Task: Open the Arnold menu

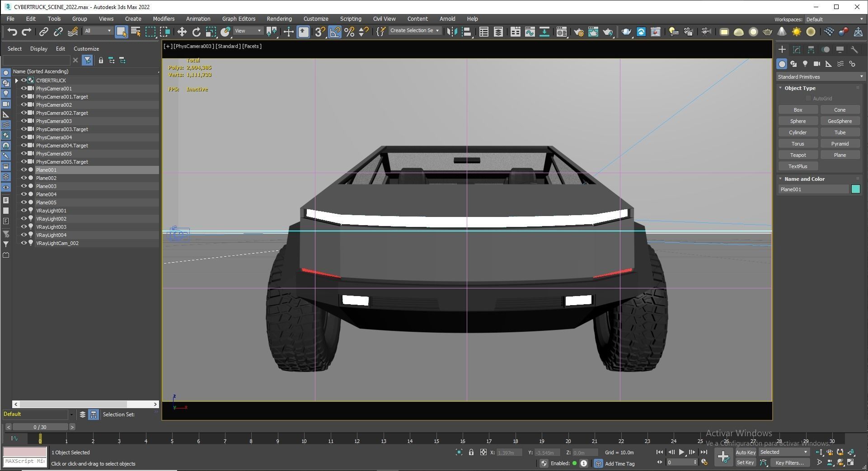Action: tap(447, 19)
